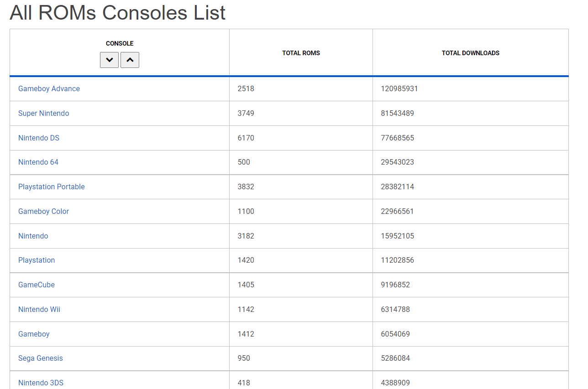Screen dimensions: 588x389
Task: Click downloads count 81543489
Action: point(398,113)
